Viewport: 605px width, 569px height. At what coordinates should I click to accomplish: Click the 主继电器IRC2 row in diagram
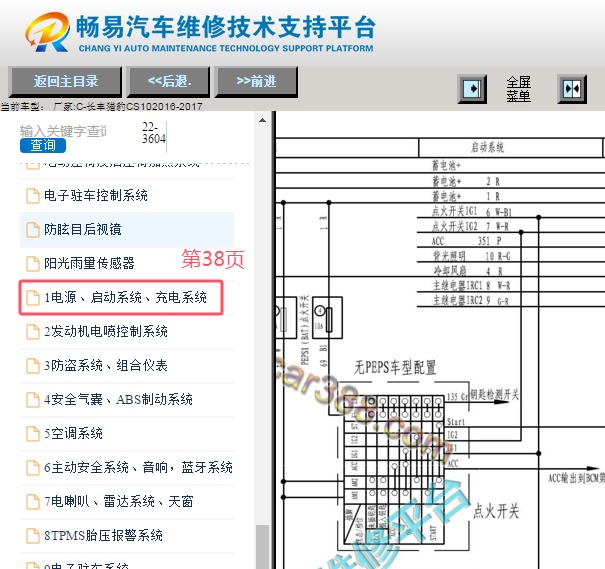[471, 300]
